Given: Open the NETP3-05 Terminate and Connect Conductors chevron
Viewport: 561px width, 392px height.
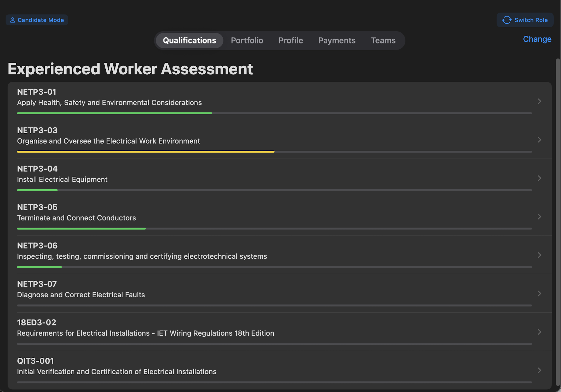Looking at the screenshot, I should pyautogui.click(x=539, y=217).
